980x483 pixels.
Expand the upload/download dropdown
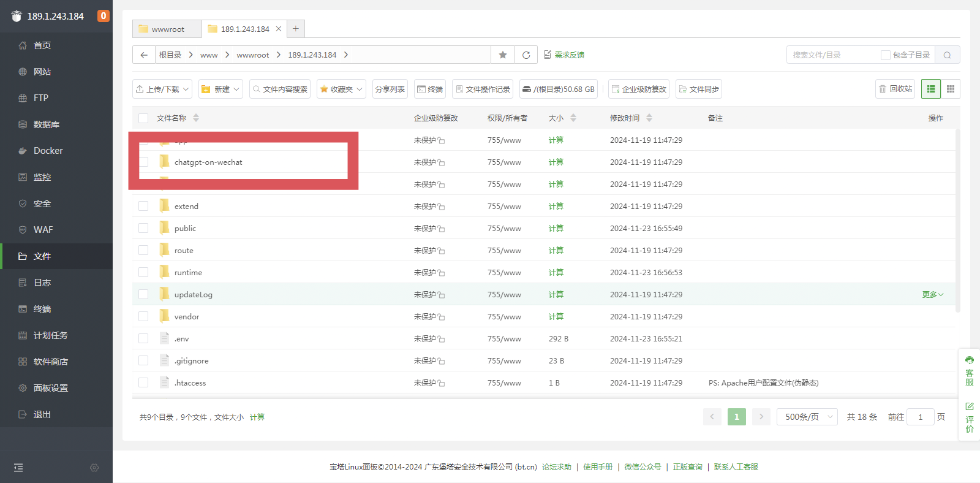coord(162,89)
